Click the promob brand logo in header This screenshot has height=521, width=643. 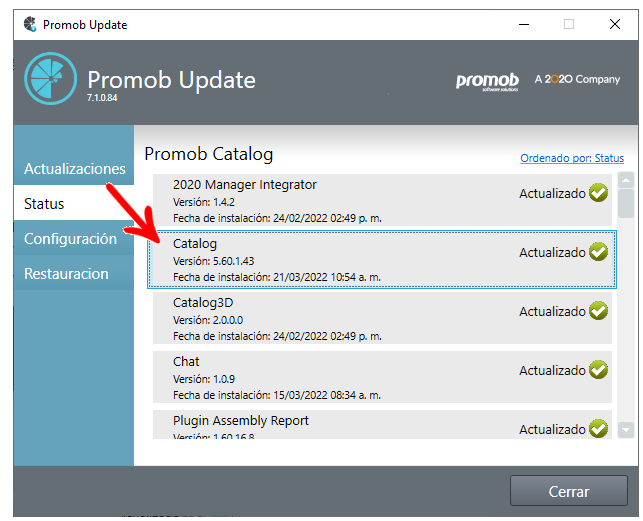487,81
